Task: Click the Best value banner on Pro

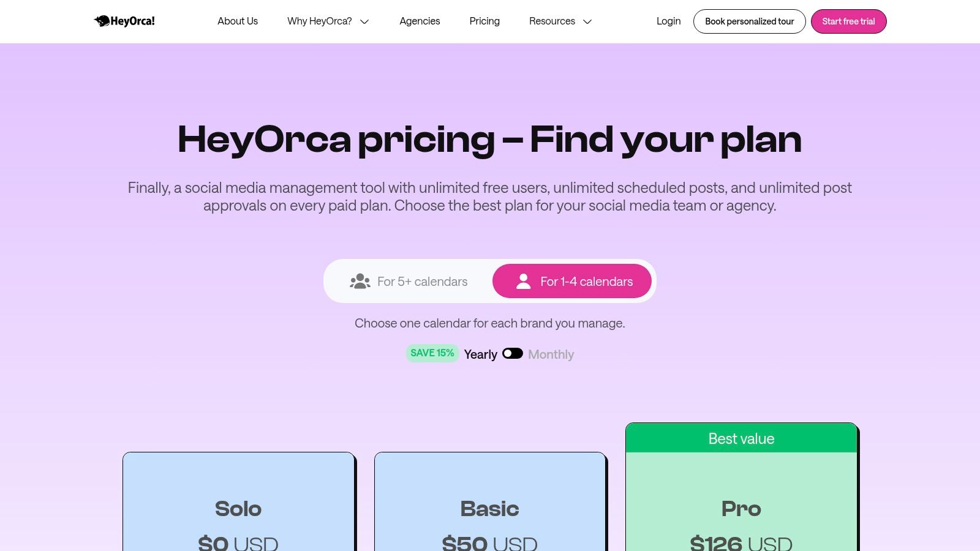Action: tap(741, 438)
